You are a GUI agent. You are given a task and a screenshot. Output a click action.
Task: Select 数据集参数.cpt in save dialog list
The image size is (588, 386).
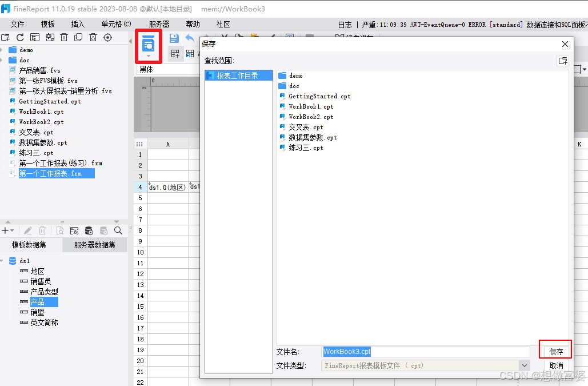click(313, 138)
